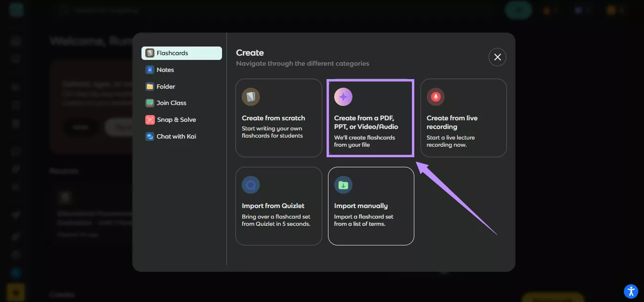This screenshot has width=644, height=302.
Task: Click the Join Class icon
Action: tap(149, 103)
